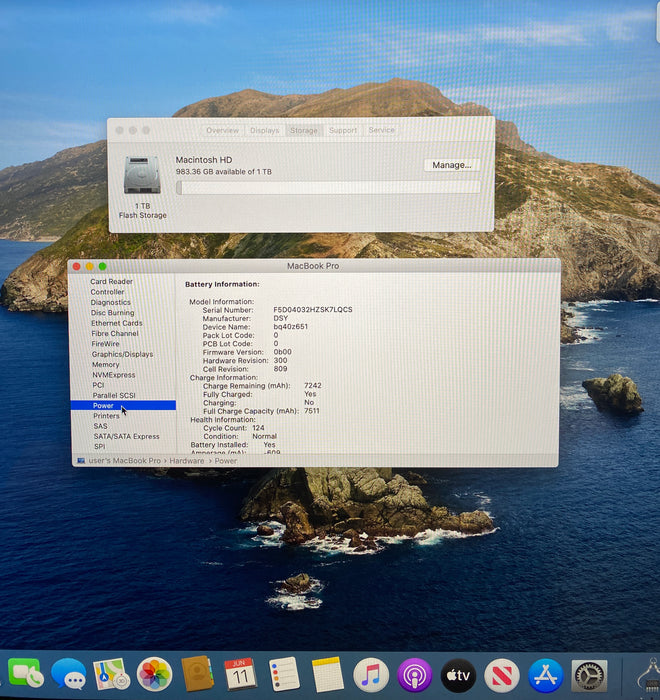Select NVMExpress in the sidebar
Viewport: 660px width, 700px height.
coord(113,375)
